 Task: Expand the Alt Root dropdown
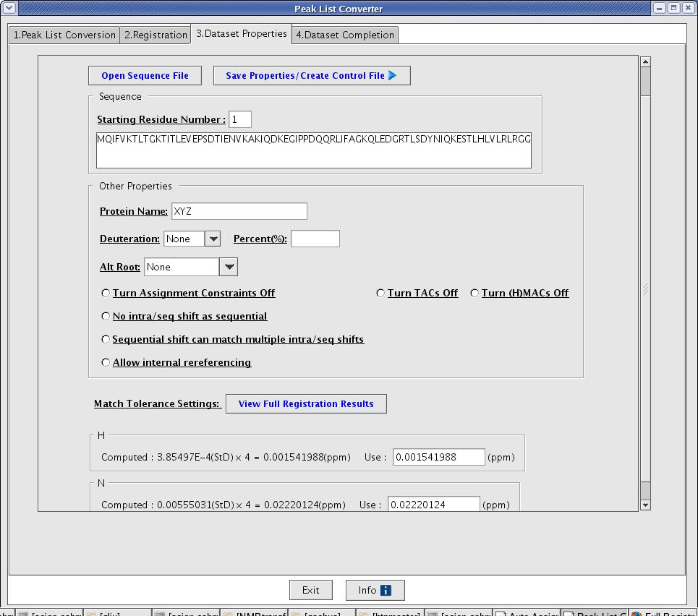(x=229, y=268)
